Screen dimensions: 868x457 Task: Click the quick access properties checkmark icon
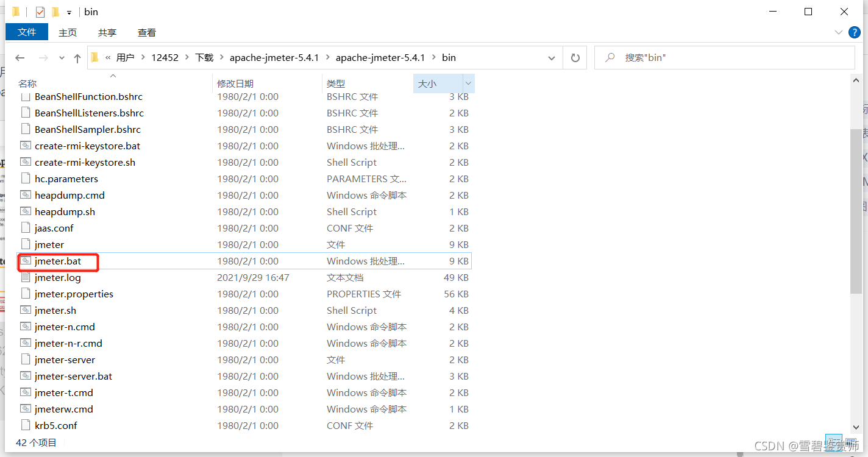tap(40, 12)
